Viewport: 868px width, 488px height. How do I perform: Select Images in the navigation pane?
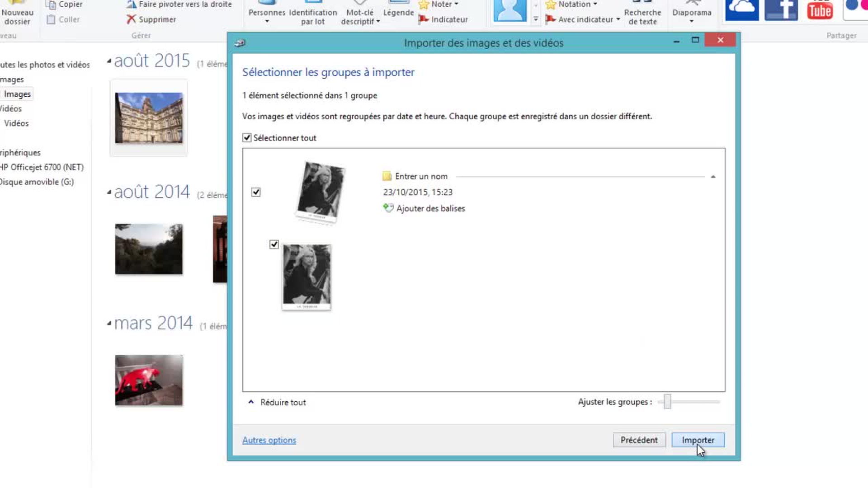[x=17, y=94]
